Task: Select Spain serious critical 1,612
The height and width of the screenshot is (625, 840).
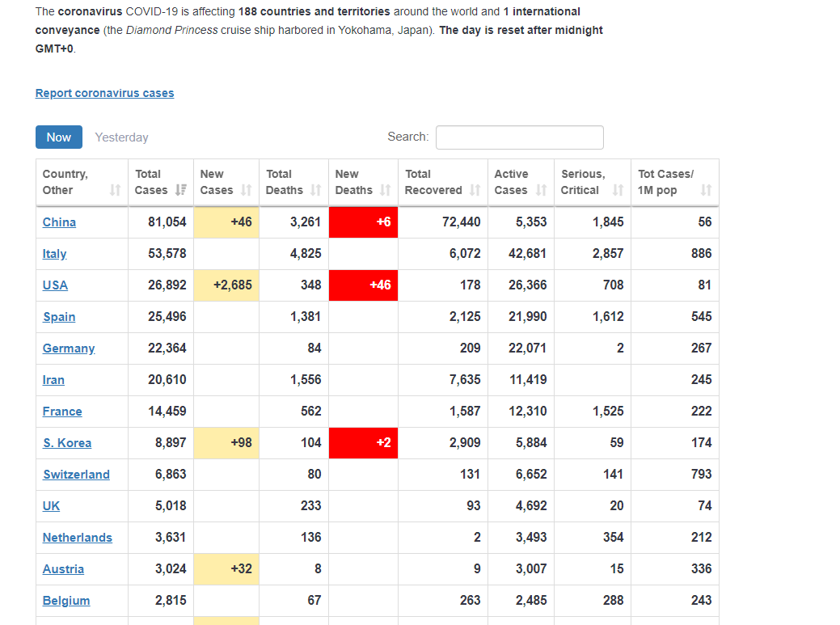Action: pyautogui.click(x=608, y=317)
